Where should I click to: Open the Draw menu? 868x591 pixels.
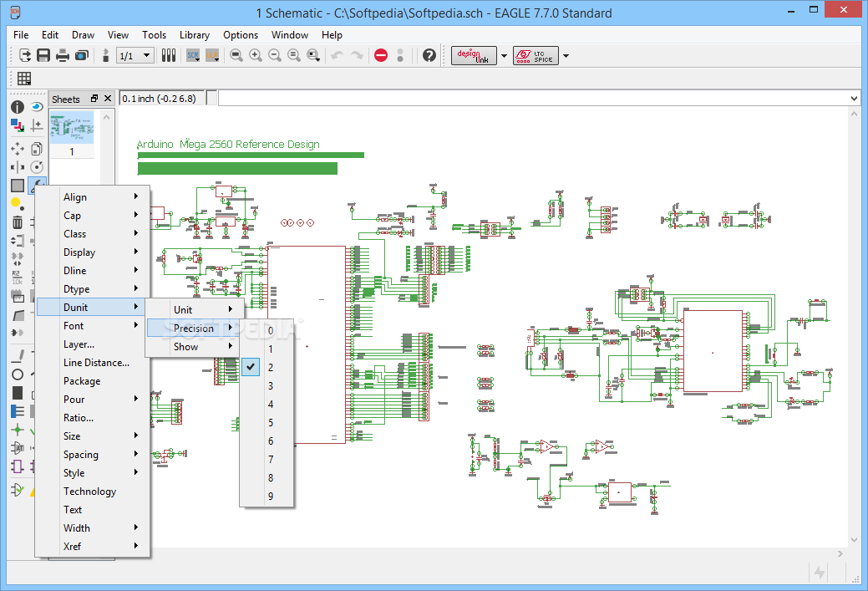pyautogui.click(x=83, y=35)
